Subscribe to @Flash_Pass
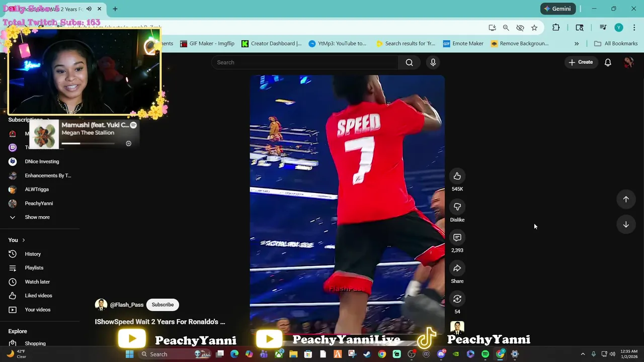 (163, 305)
